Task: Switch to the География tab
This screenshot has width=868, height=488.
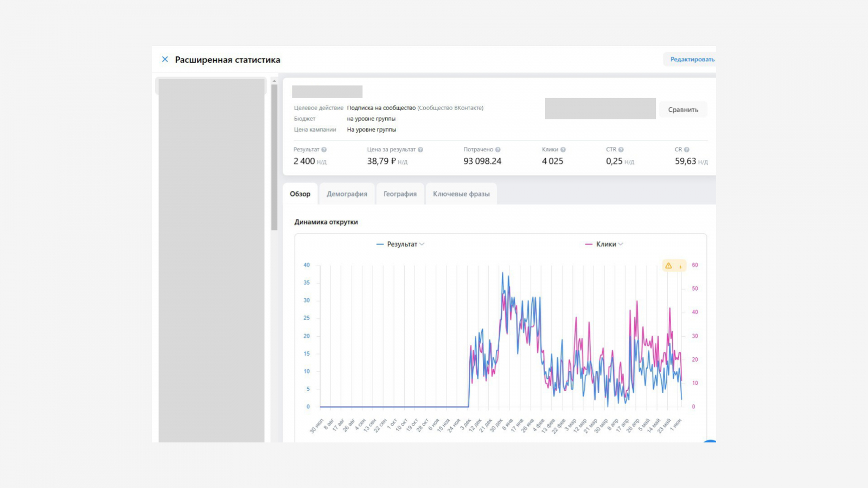Action: click(400, 194)
